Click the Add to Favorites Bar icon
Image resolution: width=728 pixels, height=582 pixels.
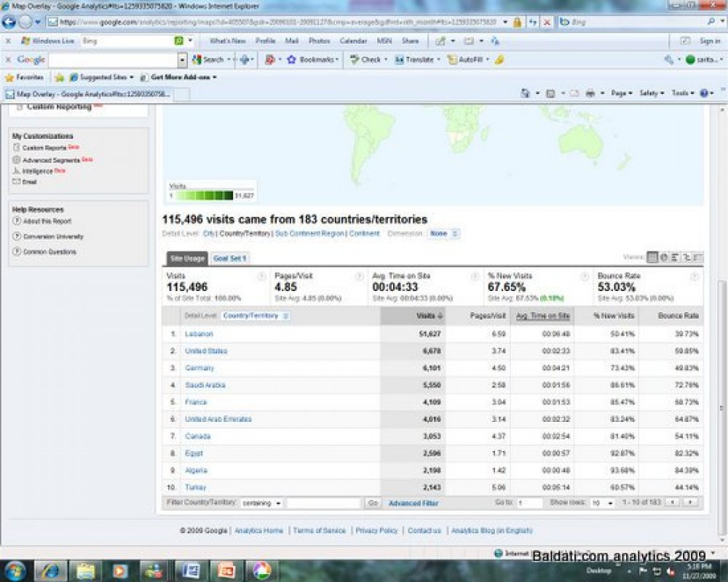click(x=60, y=78)
